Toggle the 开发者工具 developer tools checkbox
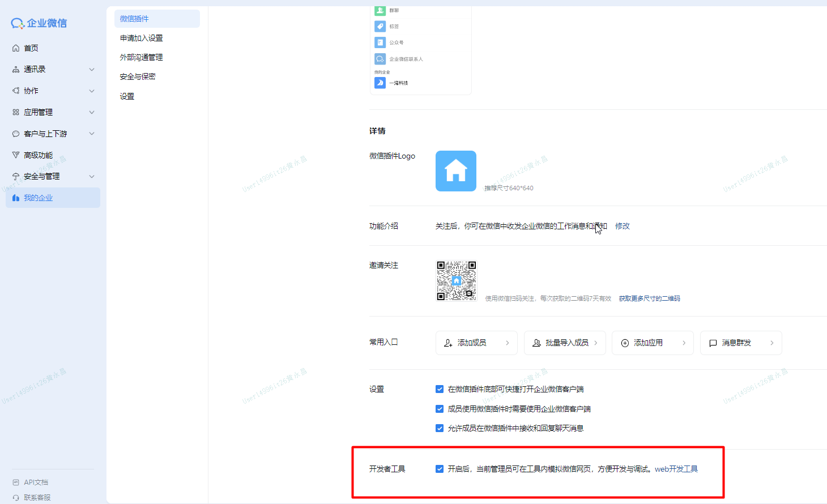The image size is (827, 504). click(440, 468)
